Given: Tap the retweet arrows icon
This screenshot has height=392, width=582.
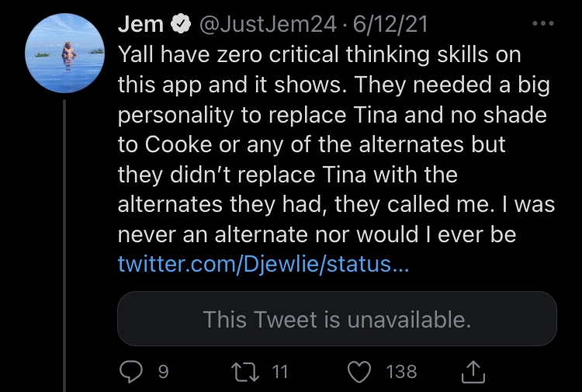Looking at the screenshot, I should 245,373.
